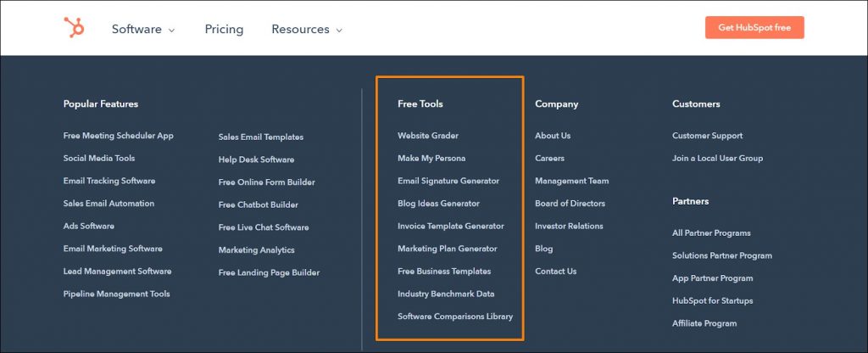Open Solutions Partner Program link
This screenshot has height=353, width=868.
[x=722, y=255]
